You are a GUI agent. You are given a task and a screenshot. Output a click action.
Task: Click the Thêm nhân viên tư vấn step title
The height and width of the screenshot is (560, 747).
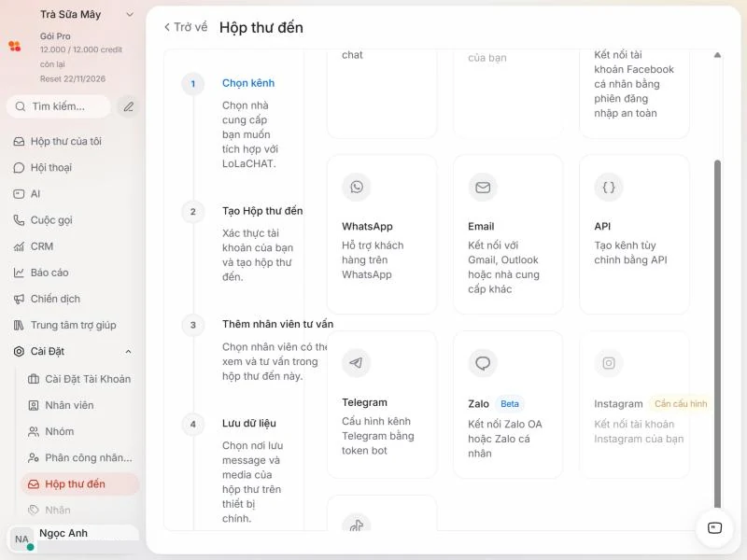click(277, 324)
